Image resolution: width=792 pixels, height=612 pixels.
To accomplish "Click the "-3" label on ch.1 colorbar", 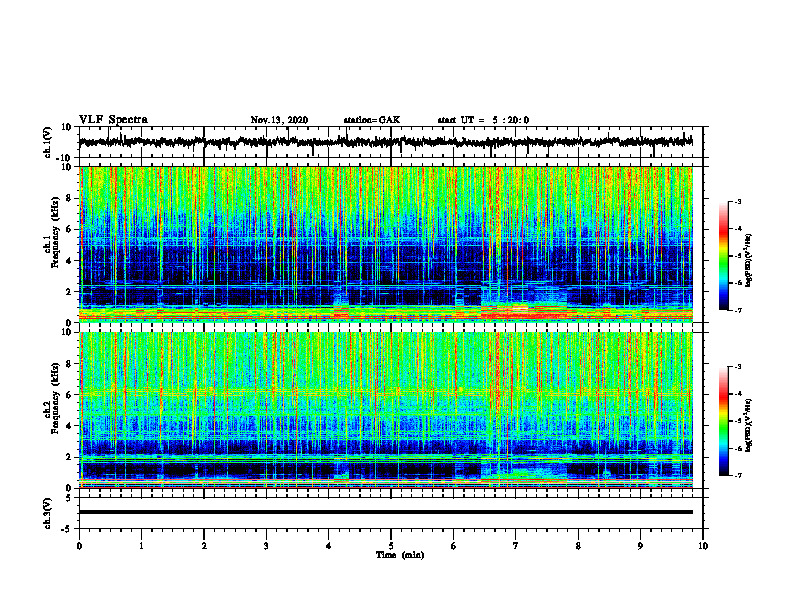I will [737, 201].
